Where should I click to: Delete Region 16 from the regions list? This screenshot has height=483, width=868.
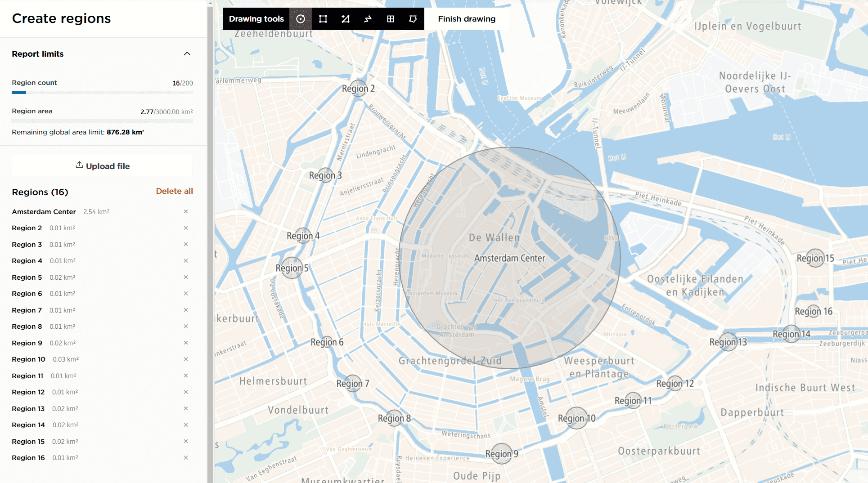tap(186, 458)
